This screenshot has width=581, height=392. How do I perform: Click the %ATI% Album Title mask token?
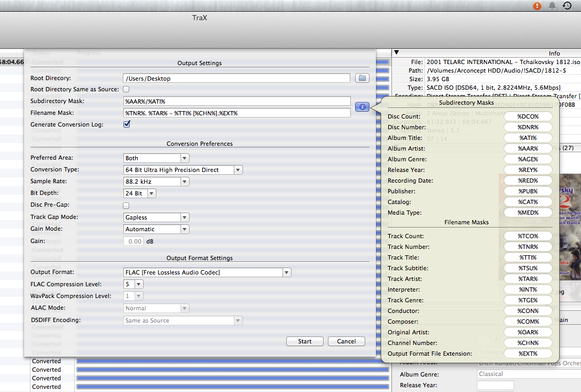click(x=528, y=138)
